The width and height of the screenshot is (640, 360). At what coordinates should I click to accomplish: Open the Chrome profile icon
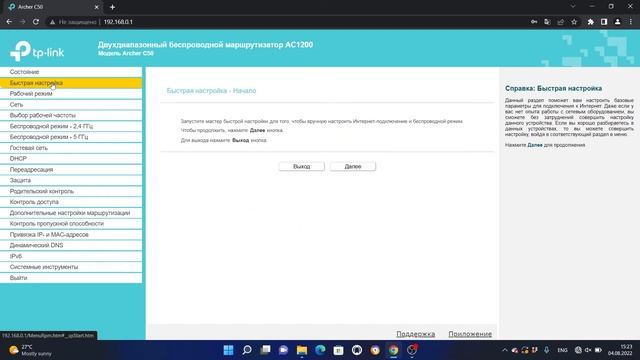click(x=618, y=22)
